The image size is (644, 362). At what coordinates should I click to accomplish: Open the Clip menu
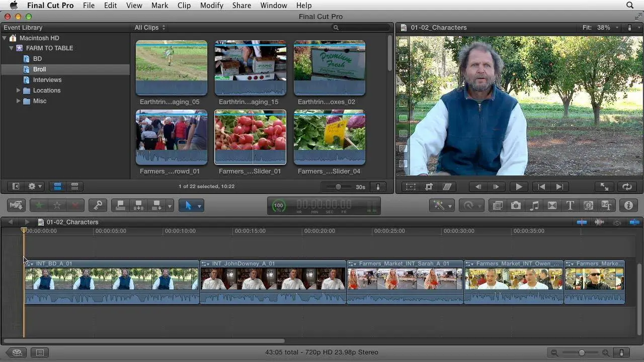point(184,6)
